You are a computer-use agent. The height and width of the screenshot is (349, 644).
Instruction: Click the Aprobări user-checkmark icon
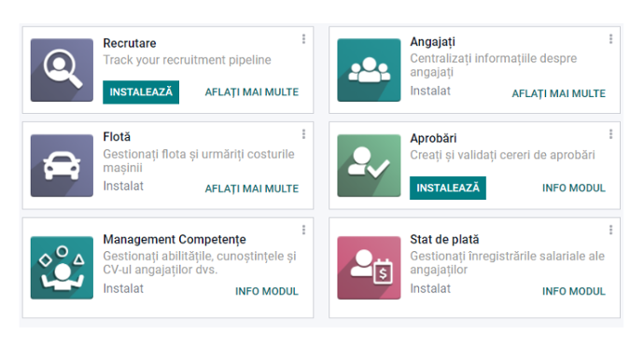tap(369, 166)
